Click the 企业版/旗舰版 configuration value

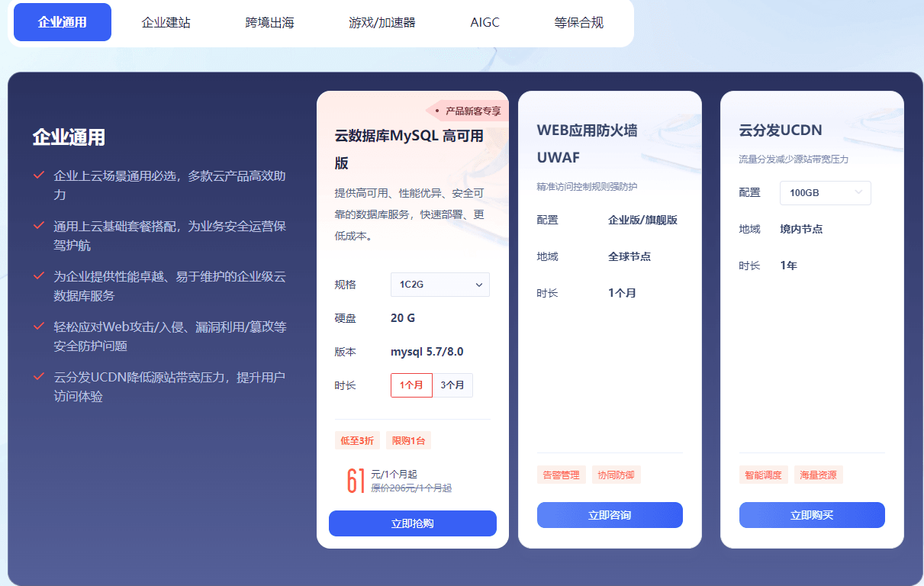(642, 220)
